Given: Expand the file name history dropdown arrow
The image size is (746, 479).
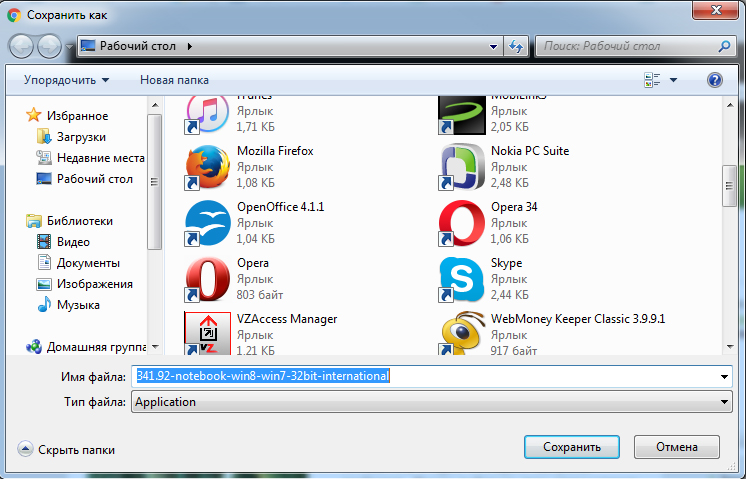Looking at the screenshot, I should [x=724, y=377].
